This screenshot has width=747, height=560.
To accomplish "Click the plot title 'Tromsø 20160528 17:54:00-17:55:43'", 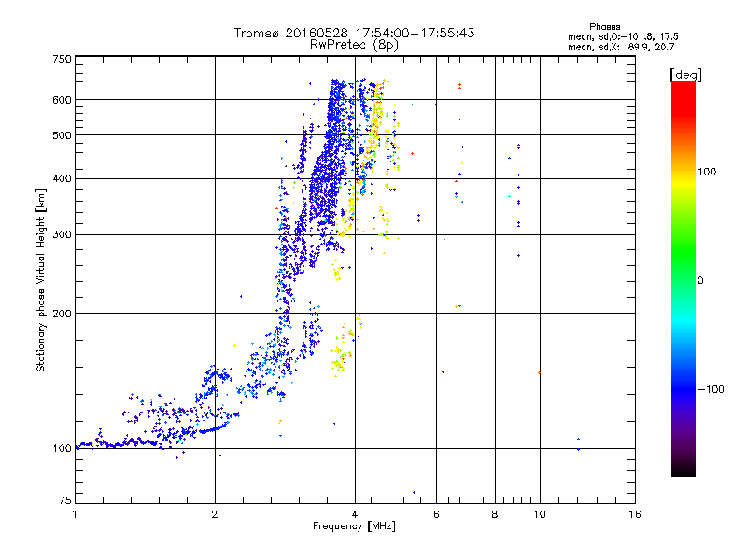I will [x=355, y=33].
